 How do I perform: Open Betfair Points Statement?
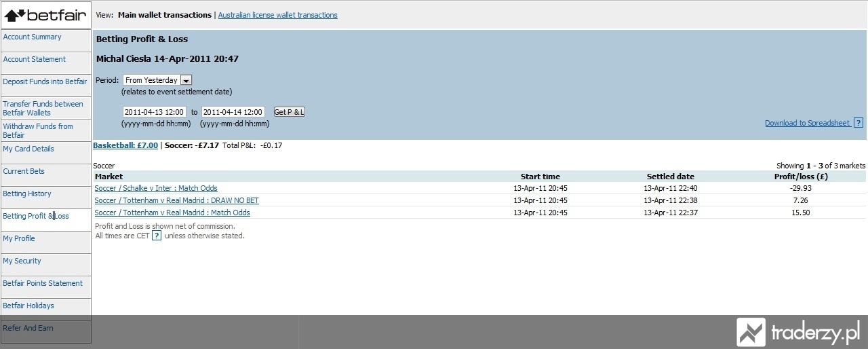coord(43,283)
